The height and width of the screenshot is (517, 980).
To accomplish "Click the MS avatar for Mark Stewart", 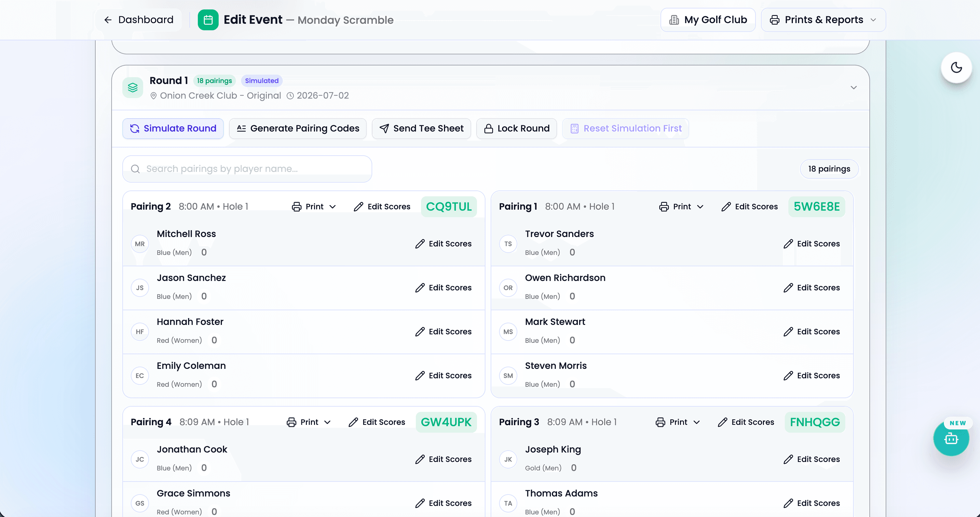I will click(508, 332).
